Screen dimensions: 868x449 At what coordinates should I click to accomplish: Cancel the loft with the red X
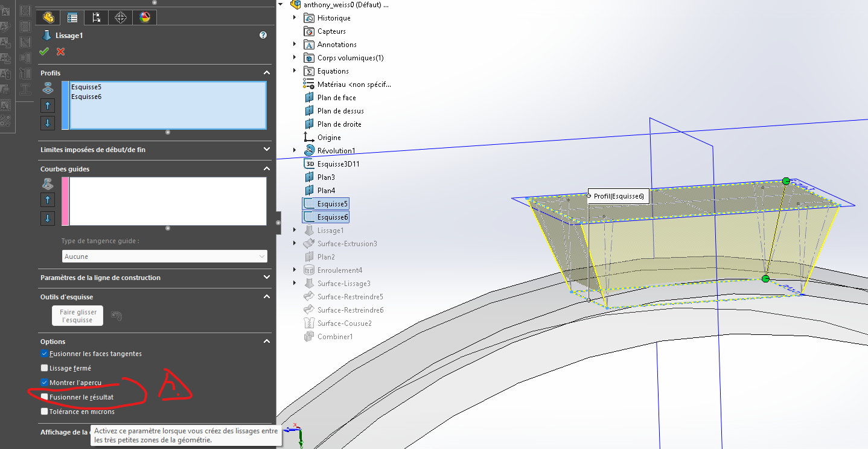(x=60, y=52)
